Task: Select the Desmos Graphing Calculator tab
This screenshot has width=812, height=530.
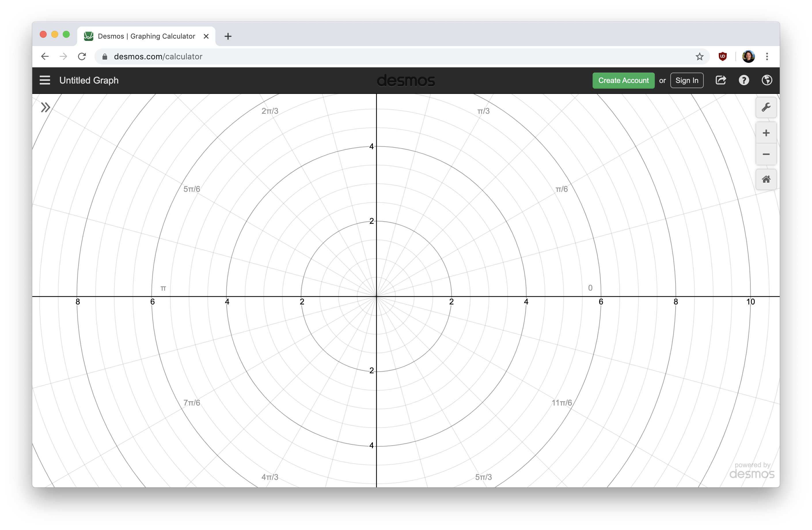Action: tap(146, 36)
